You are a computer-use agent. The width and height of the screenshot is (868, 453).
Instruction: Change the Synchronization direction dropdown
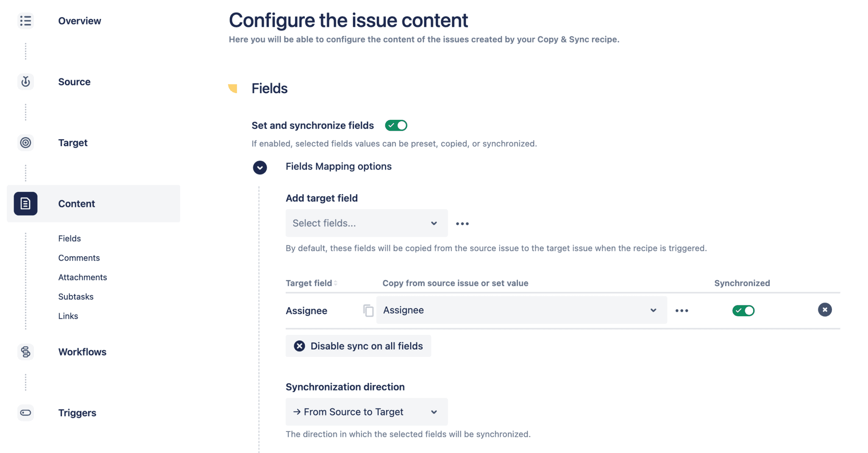[366, 412]
